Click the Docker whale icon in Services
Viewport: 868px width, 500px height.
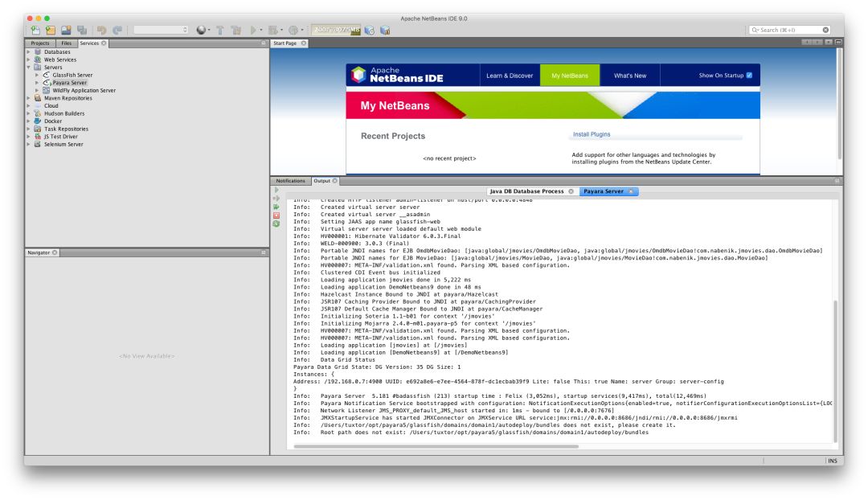click(38, 121)
